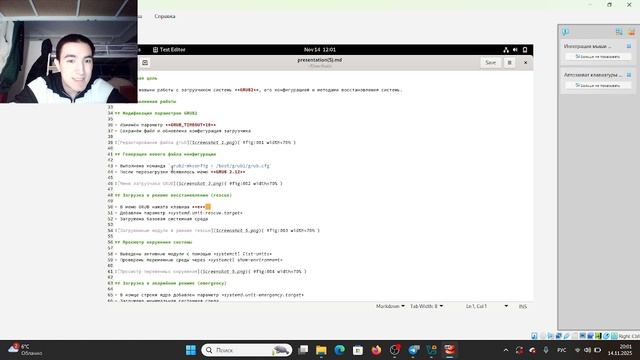Click the Save button in Text Editor
Screen dimensions: 640x360
[x=490, y=62]
